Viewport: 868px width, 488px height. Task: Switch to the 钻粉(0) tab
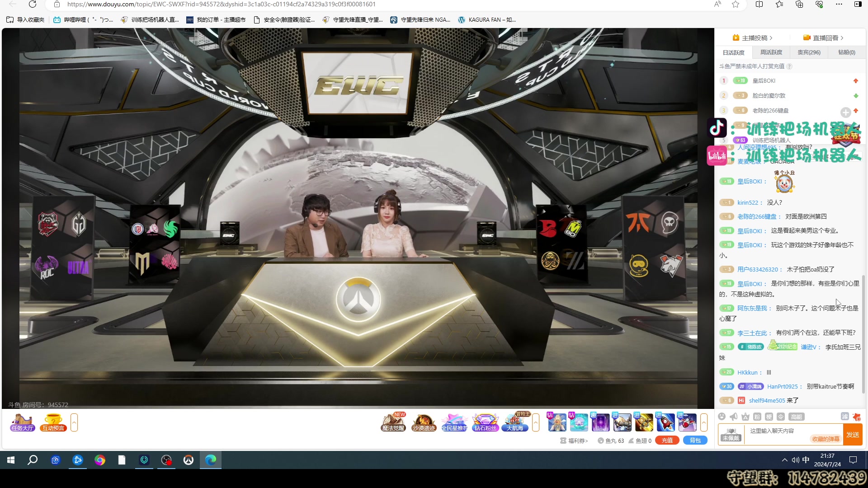coord(847,52)
